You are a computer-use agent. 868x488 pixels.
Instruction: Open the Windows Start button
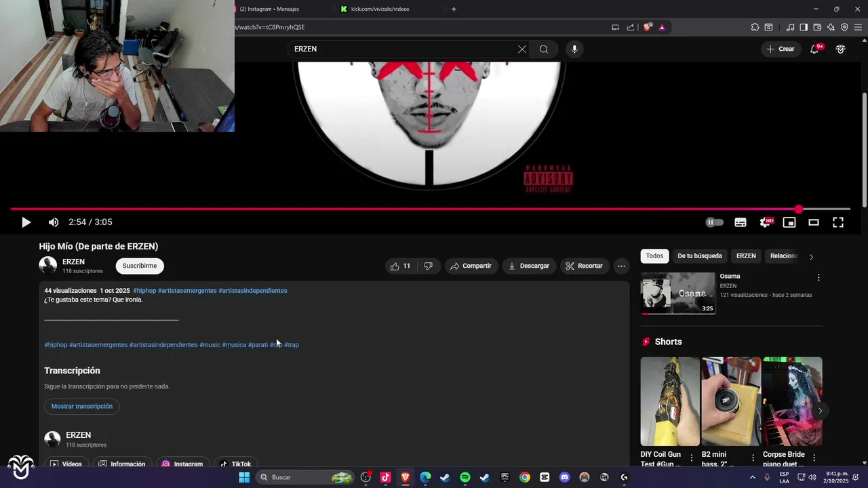(x=244, y=477)
